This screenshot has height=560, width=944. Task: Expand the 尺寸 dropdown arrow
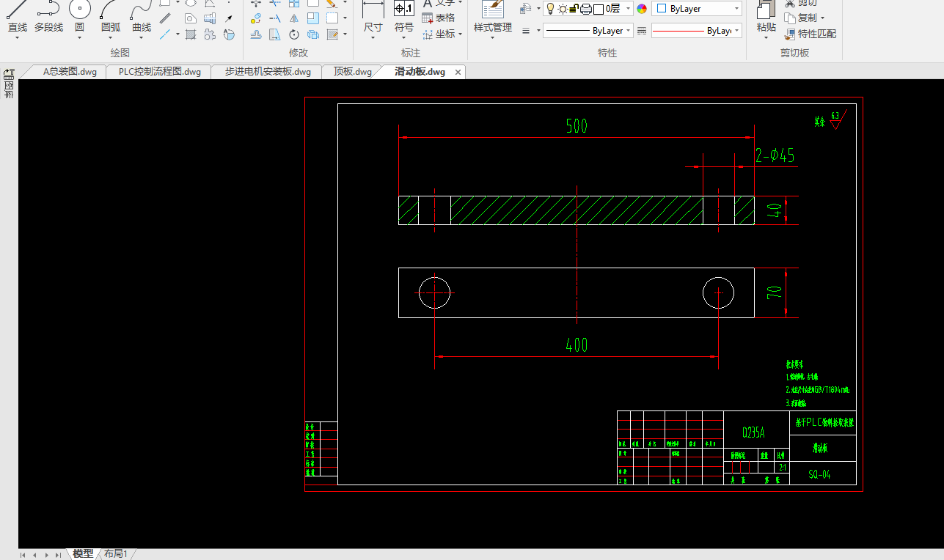click(373, 37)
